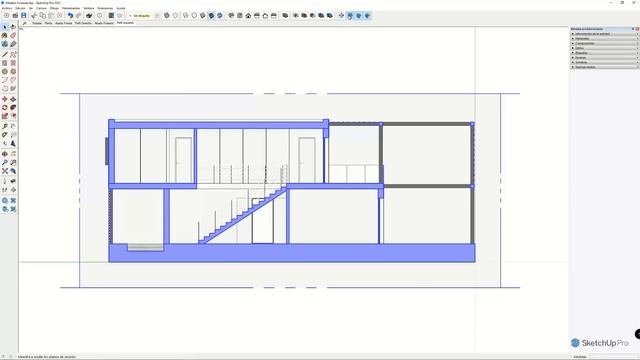Open the Ayuda menu
Image resolution: width=640 pixels, height=360 pixels.
121,8
